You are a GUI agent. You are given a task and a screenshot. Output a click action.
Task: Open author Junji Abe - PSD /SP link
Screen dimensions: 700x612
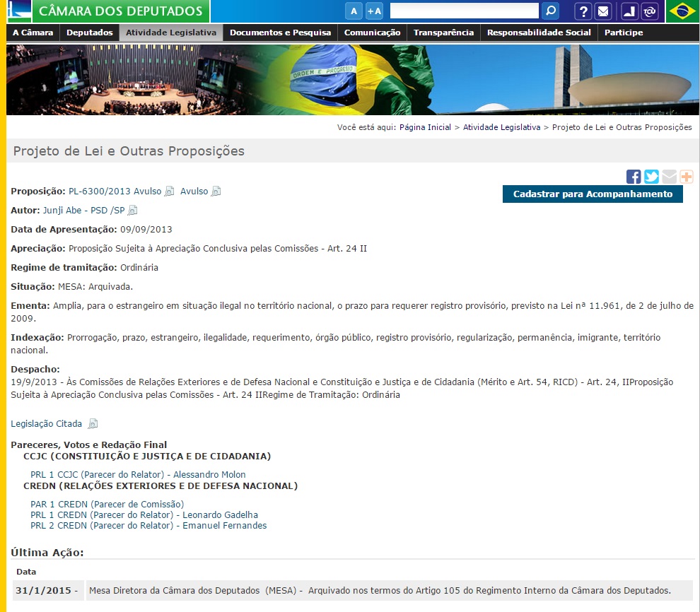click(x=84, y=211)
